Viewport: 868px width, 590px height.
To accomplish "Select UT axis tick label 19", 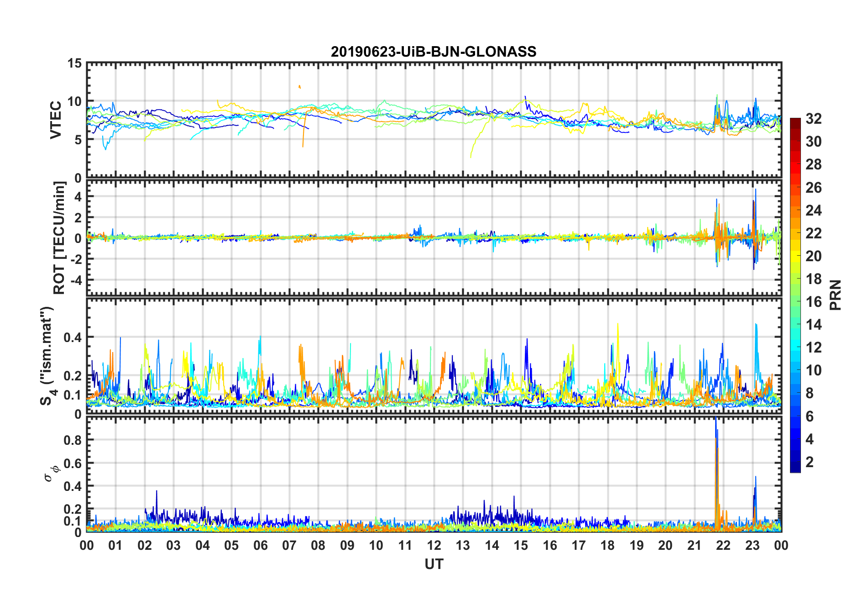I will 637,545.
